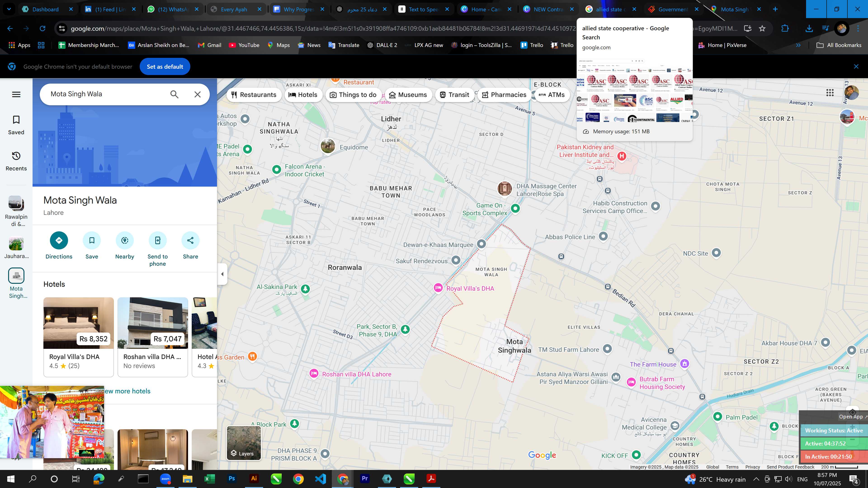
Task: Go back to previous page
Action: (10, 29)
